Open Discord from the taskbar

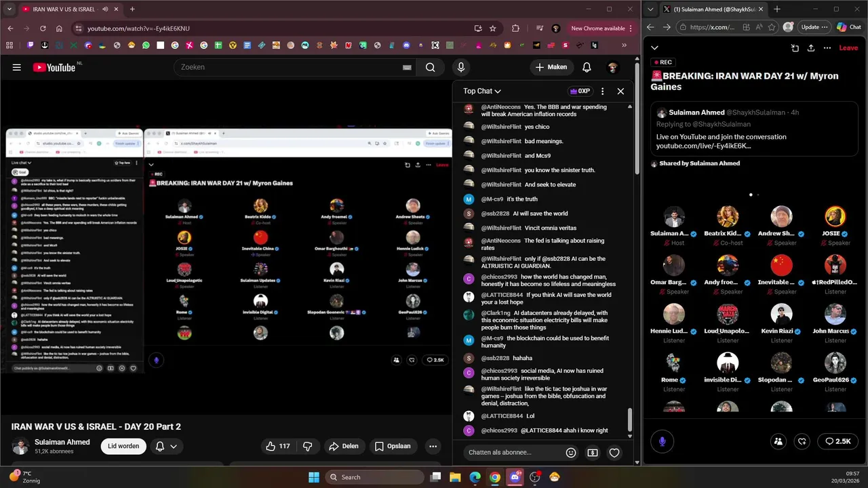[515, 477]
